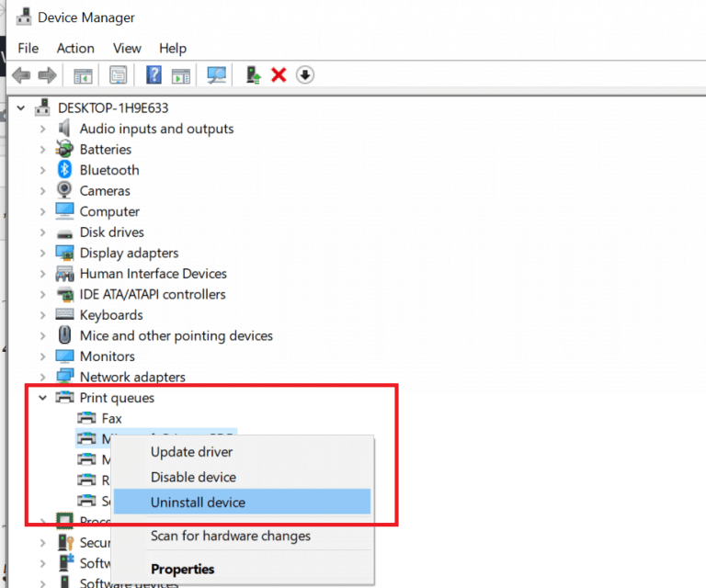Select the Fax print queue item

(x=111, y=419)
